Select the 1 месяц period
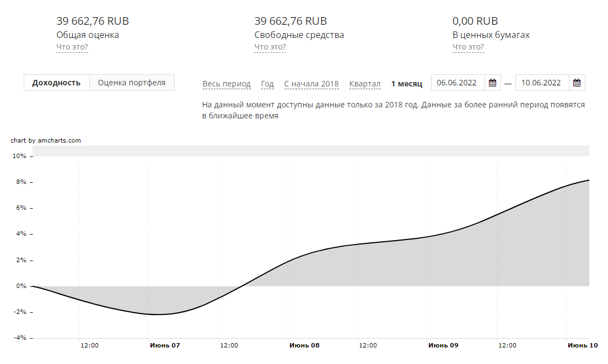 click(407, 84)
